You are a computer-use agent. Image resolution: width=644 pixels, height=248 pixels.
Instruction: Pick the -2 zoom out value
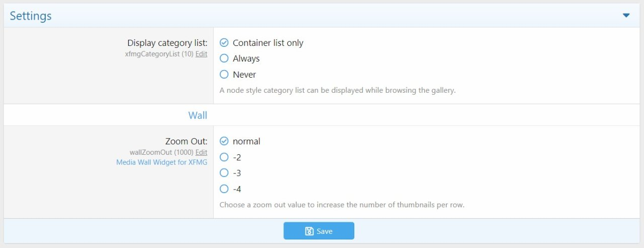(224, 157)
